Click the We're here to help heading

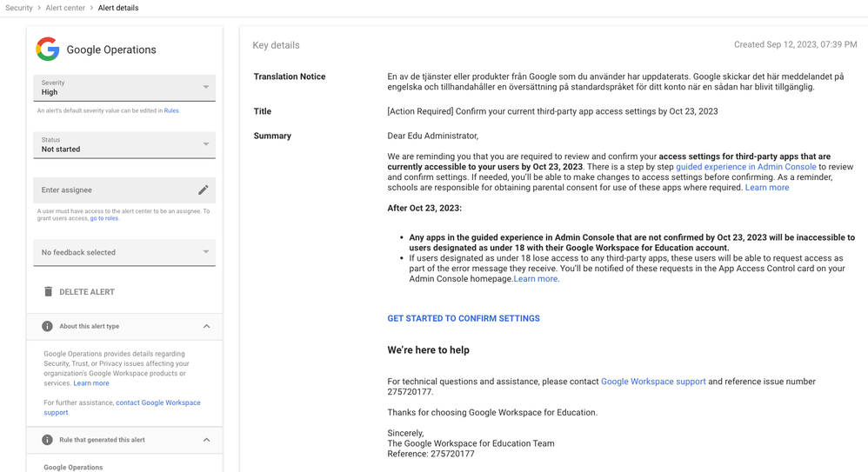pyautogui.click(x=429, y=349)
